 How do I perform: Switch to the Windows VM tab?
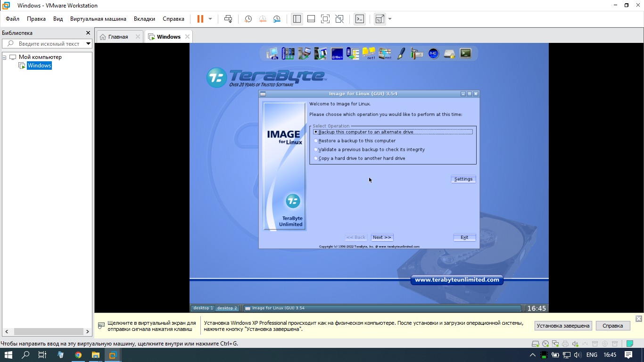point(168,37)
